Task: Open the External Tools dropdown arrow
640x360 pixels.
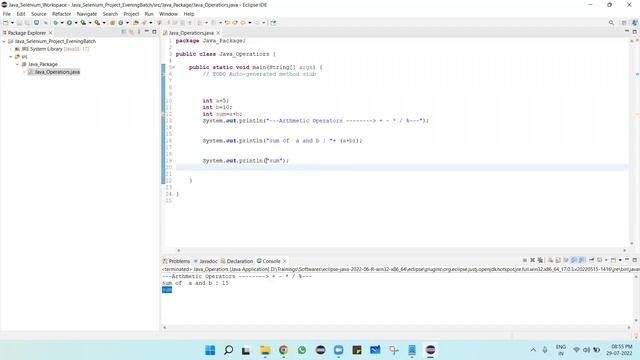Action: 104,23
